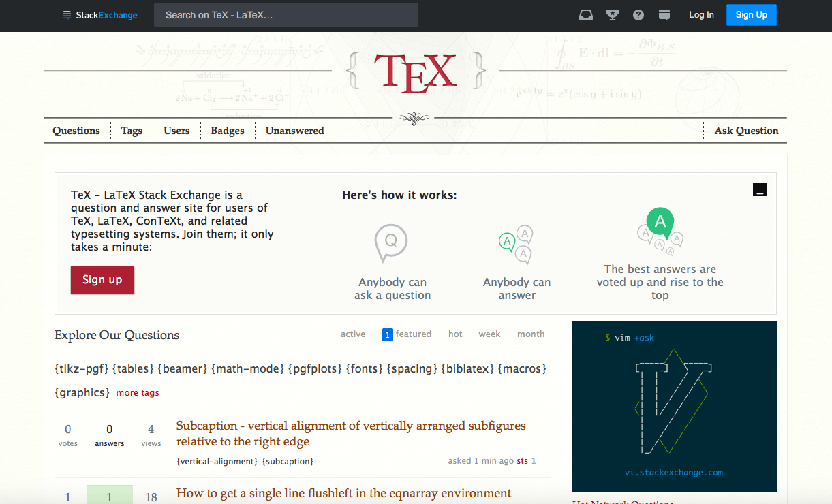The image size is (832, 504).
Task: Select the {fonts} tag
Action: [x=365, y=368]
